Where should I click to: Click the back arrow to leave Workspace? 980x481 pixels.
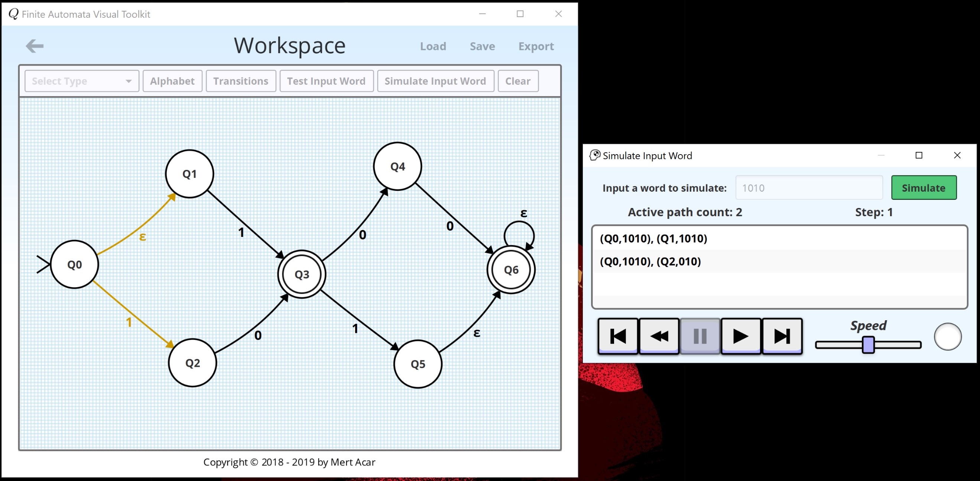click(x=35, y=46)
